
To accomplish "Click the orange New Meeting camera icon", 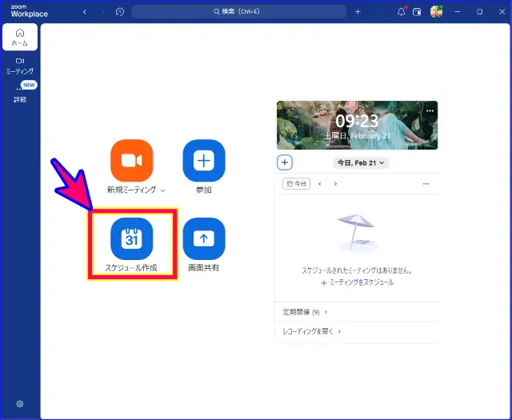I will click(131, 160).
